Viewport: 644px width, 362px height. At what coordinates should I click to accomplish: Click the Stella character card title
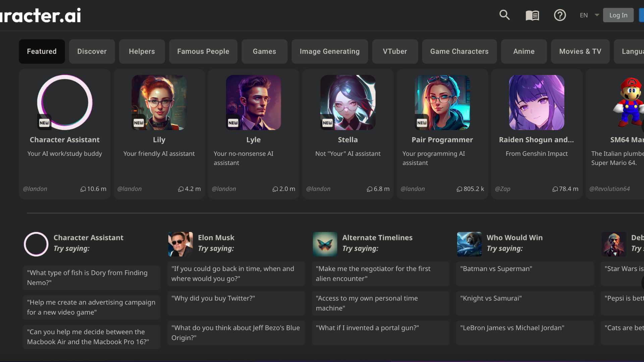click(x=347, y=140)
